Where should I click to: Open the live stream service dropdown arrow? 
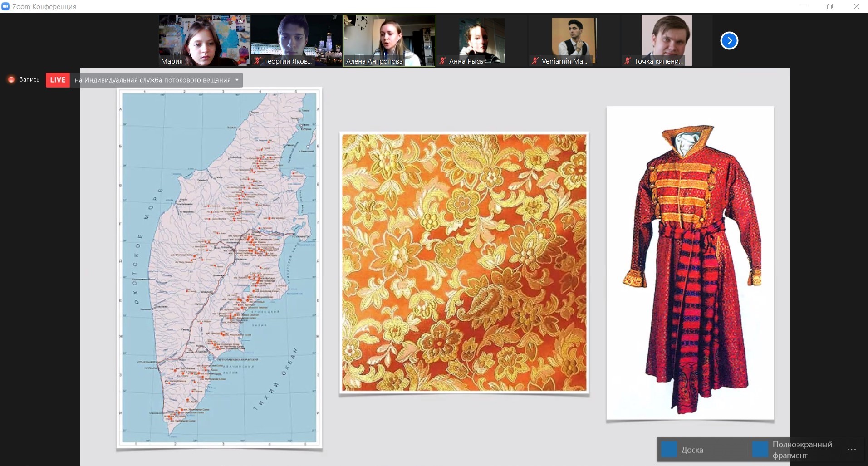click(237, 80)
